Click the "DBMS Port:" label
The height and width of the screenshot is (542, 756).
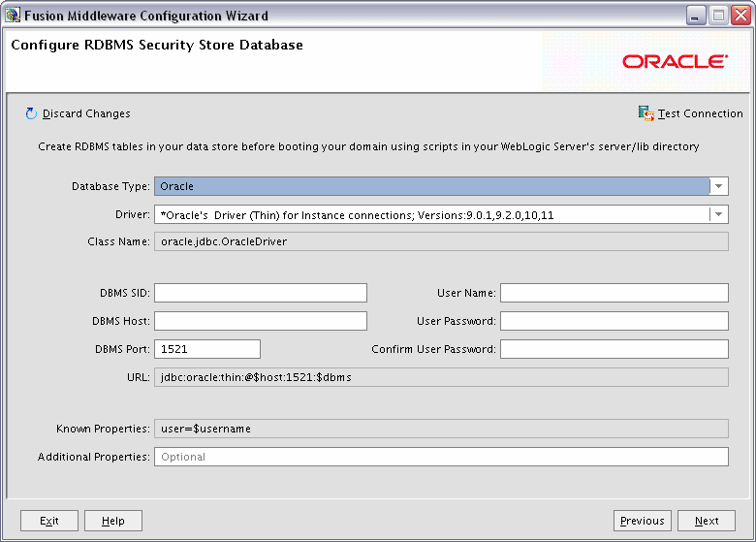[122, 349]
